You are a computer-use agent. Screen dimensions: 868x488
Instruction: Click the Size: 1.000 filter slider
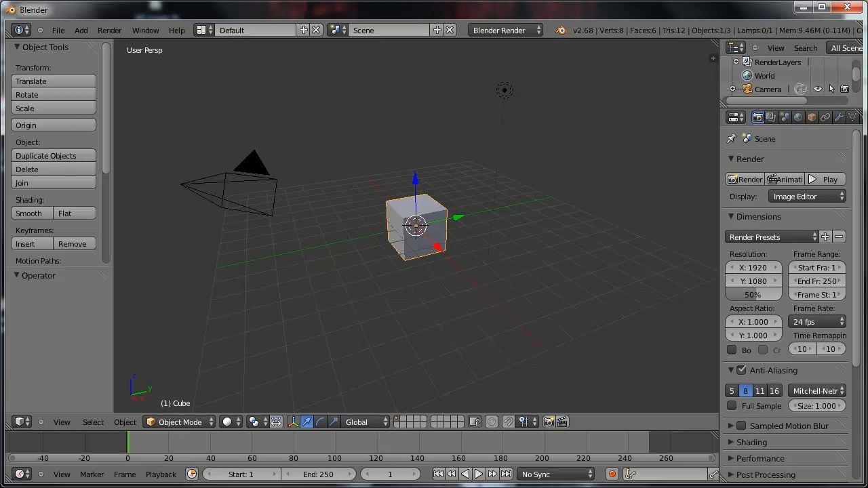[x=817, y=405]
